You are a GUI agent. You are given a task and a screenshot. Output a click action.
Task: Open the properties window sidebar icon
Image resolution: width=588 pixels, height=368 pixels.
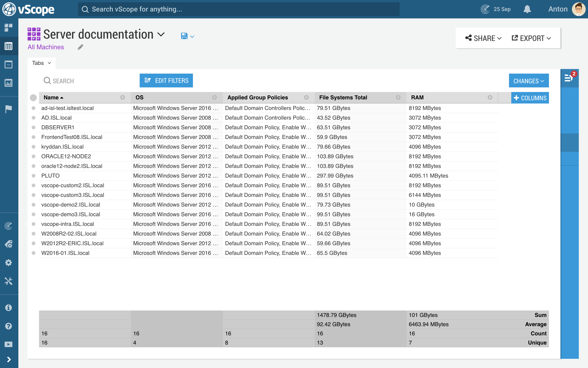(x=8, y=64)
